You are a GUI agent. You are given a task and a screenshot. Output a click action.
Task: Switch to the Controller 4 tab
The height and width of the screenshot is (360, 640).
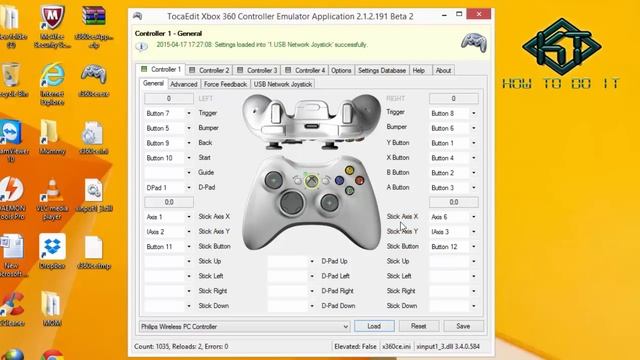[x=305, y=70]
